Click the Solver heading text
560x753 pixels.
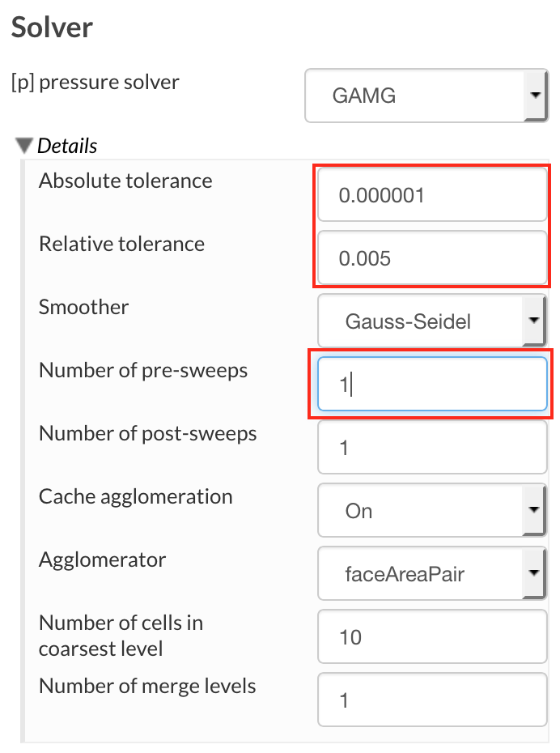click(x=52, y=28)
